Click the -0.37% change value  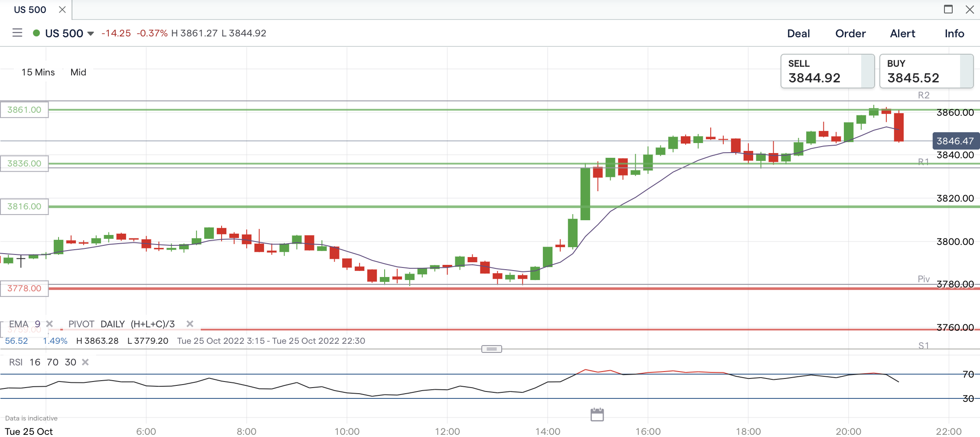152,33
